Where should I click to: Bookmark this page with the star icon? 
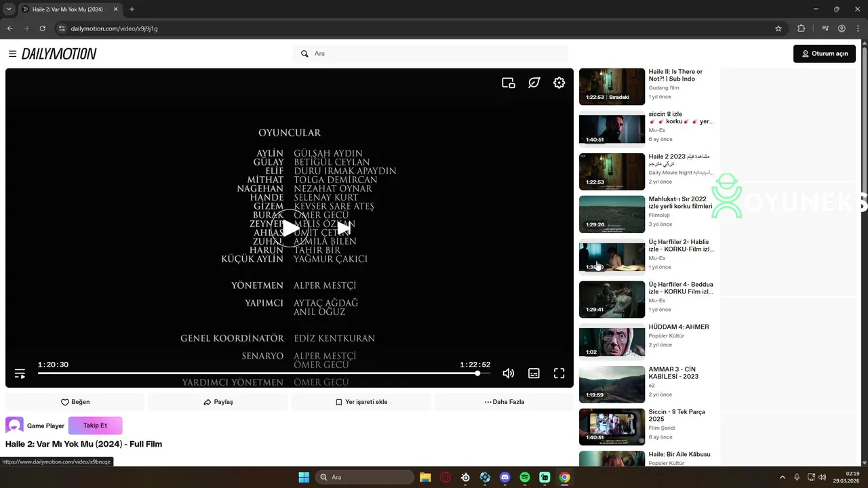tap(778, 28)
